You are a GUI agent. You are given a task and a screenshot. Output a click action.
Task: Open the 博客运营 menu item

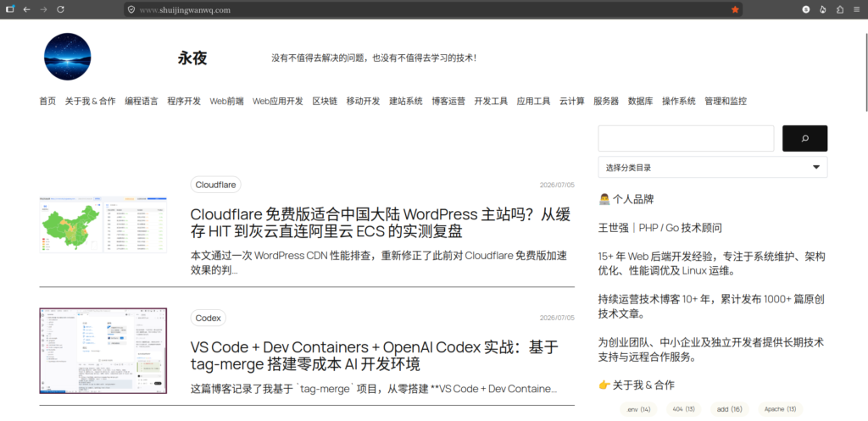pyautogui.click(x=448, y=102)
